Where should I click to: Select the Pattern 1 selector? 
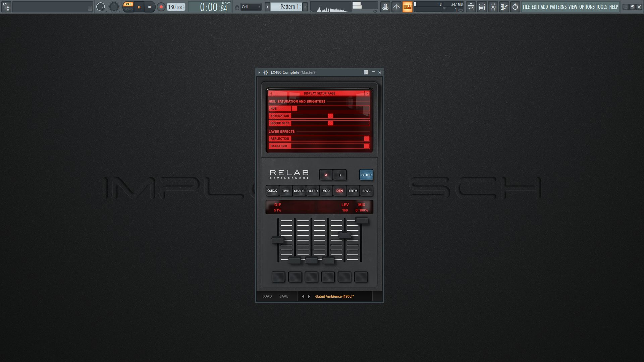coord(286,7)
